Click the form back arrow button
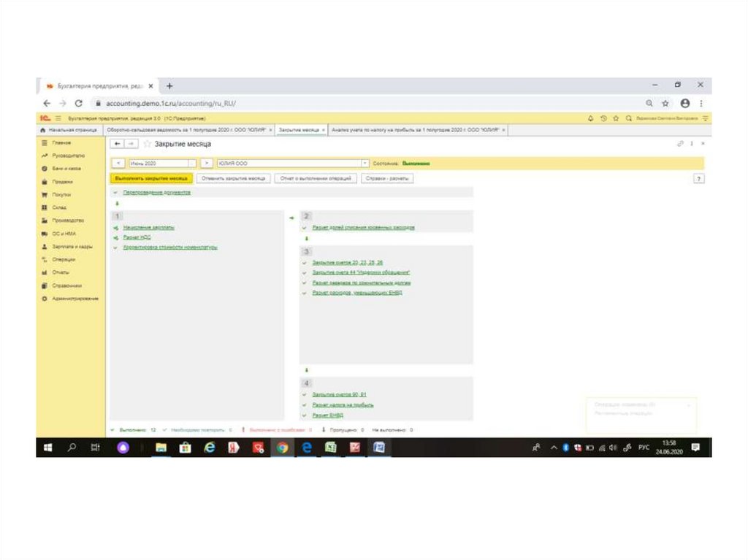748x560 pixels. 118,144
